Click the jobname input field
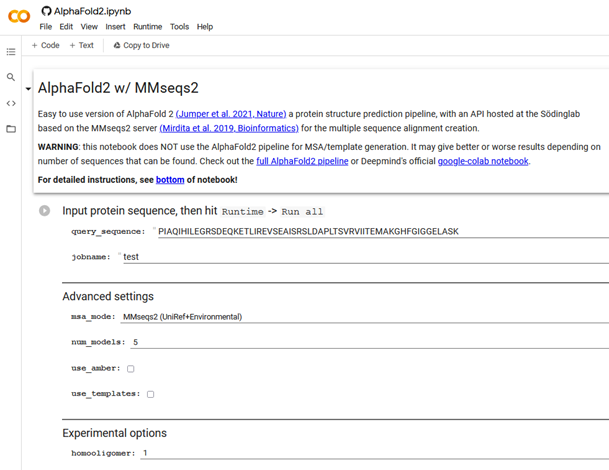 360,257
